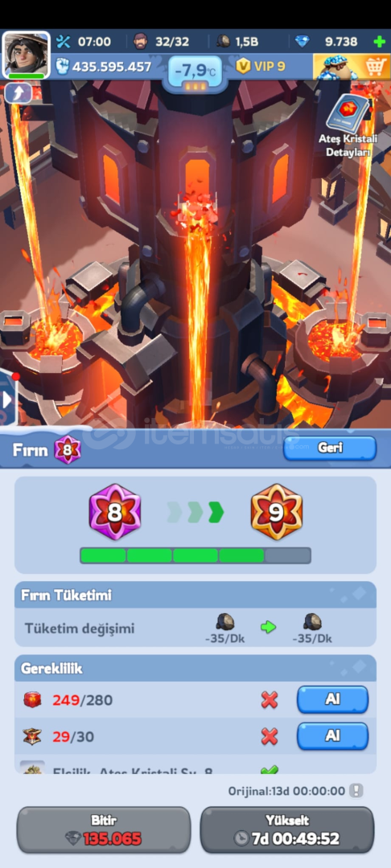Image resolution: width=391 pixels, height=868 pixels.
Task: Click the Yükselt upgrade button
Action: 287,829
